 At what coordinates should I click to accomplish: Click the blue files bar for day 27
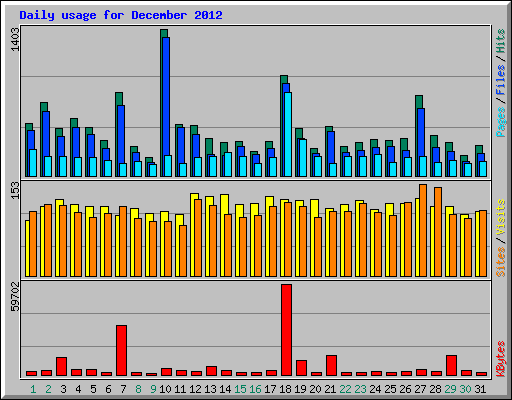click(x=420, y=142)
